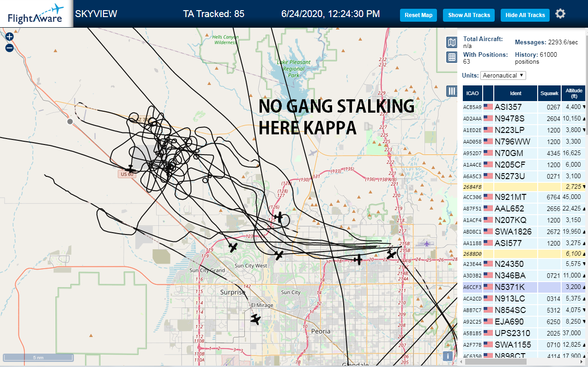Viewport: 588px width, 367px height.
Task: Select the N24350 aircraft row
Action: pos(524,265)
